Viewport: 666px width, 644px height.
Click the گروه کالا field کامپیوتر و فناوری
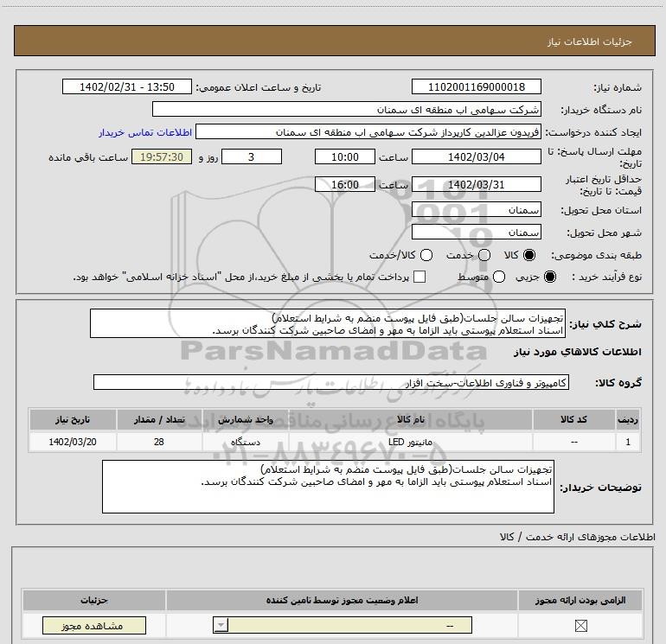point(331,382)
